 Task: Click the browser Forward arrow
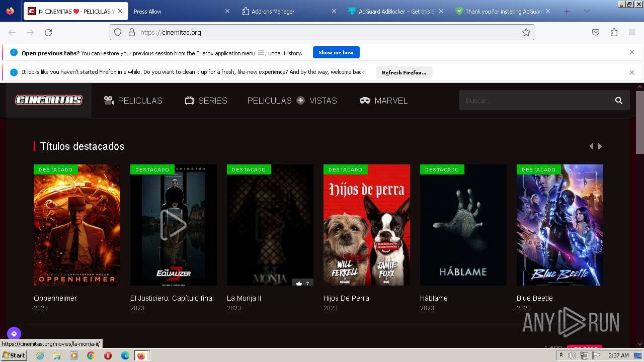click(x=30, y=32)
